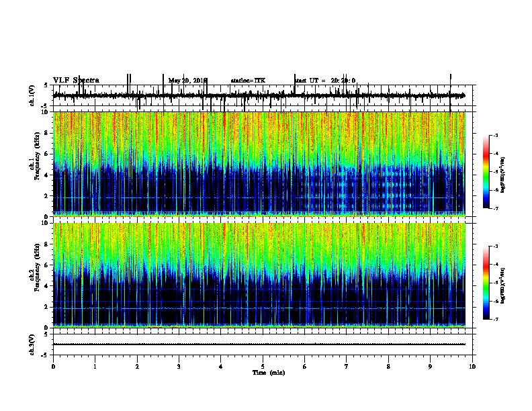Click the "station=ITK" header label
Image resolution: width=532 pixels, height=411 pixels.
coord(248,81)
